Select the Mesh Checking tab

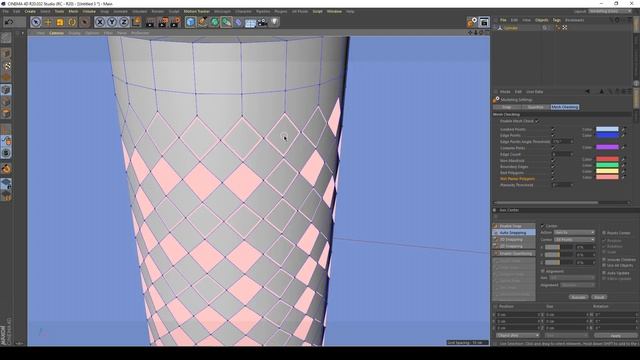pos(564,107)
